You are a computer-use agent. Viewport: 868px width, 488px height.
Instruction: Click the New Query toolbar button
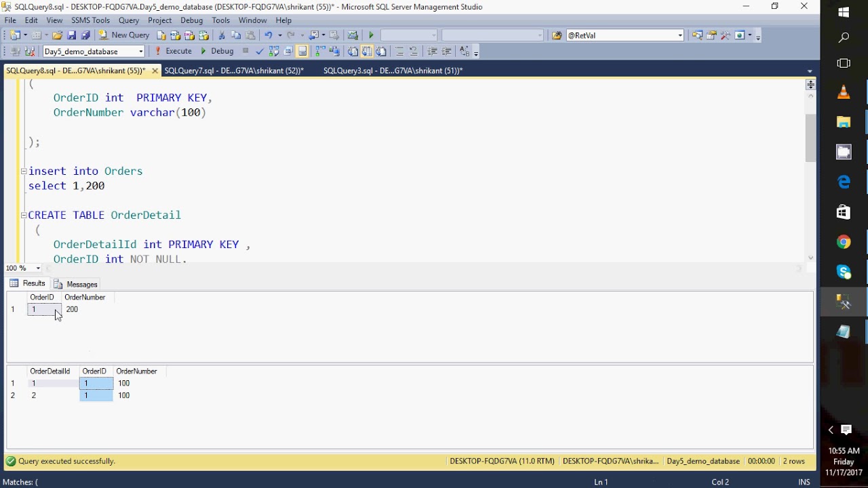(x=125, y=35)
